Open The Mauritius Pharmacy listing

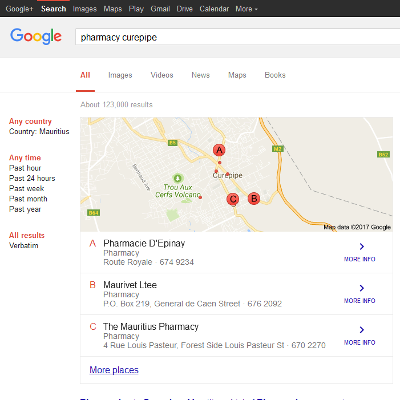click(x=151, y=327)
